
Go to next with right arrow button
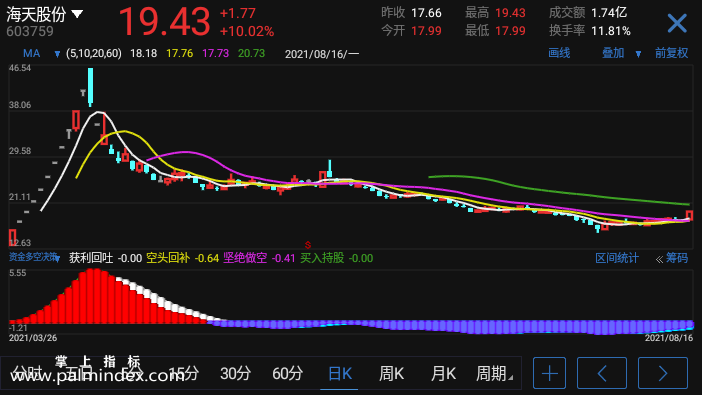(663, 373)
